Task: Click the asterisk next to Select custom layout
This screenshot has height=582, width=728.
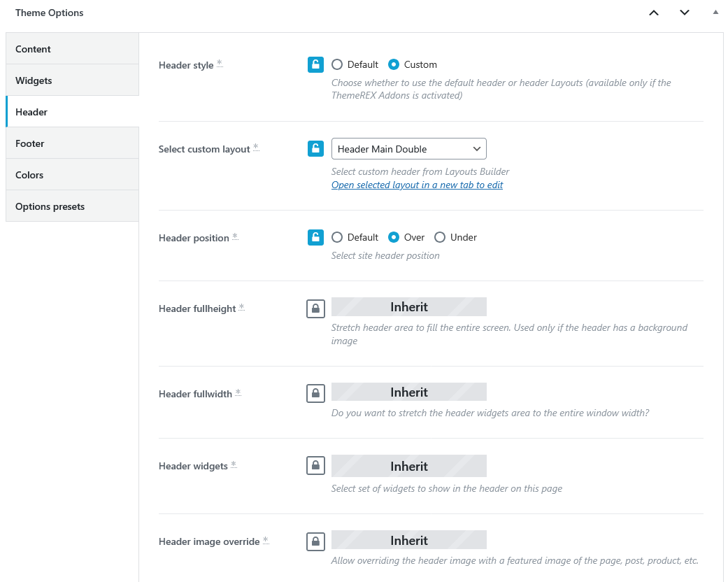Action: (256, 148)
